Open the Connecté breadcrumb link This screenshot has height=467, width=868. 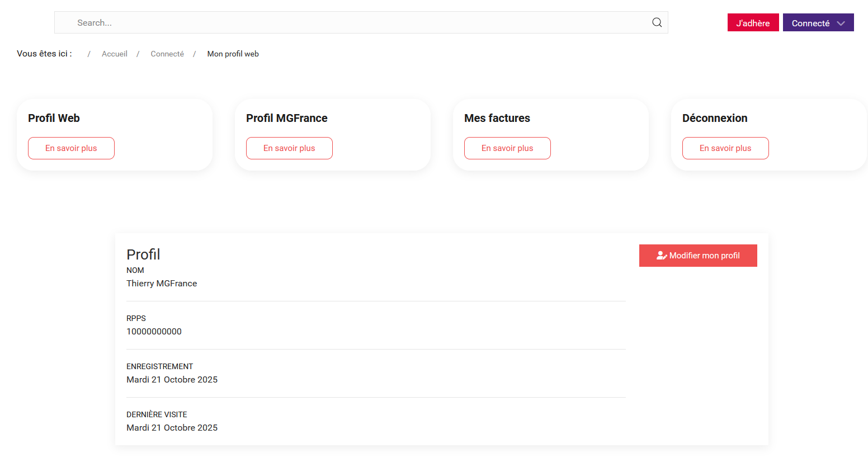167,54
